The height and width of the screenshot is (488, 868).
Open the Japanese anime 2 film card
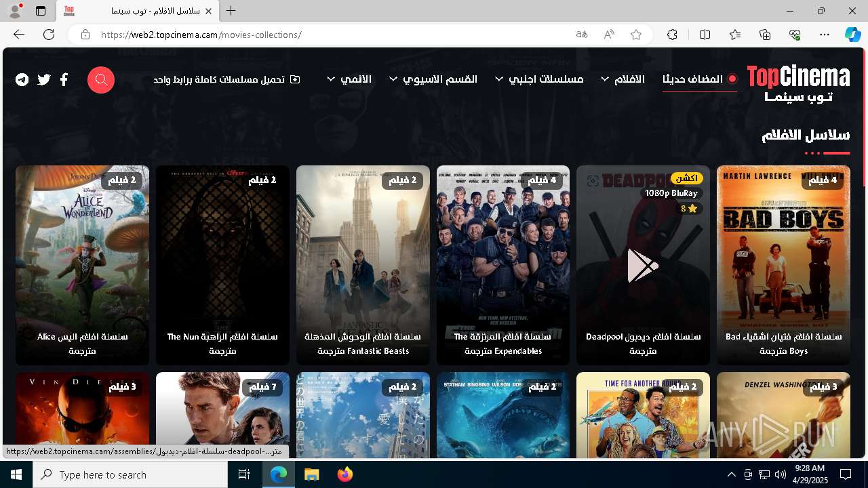pos(363,415)
